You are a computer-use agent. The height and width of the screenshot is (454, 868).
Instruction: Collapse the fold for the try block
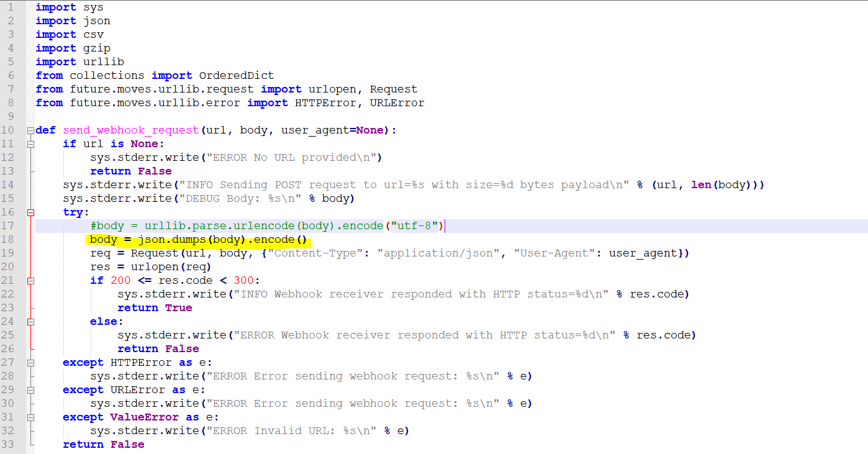29,212
